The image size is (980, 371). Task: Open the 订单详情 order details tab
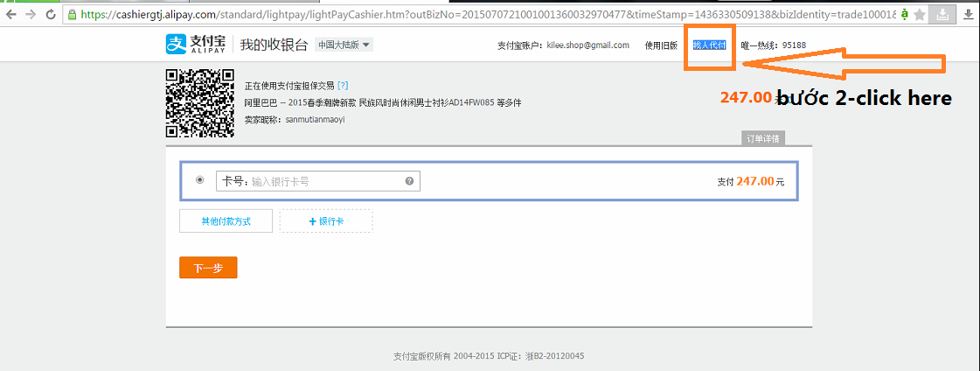pos(763,139)
